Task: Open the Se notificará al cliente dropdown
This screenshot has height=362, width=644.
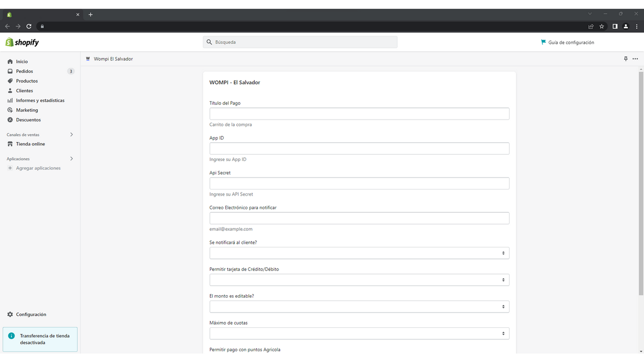Action: [x=359, y=253]
